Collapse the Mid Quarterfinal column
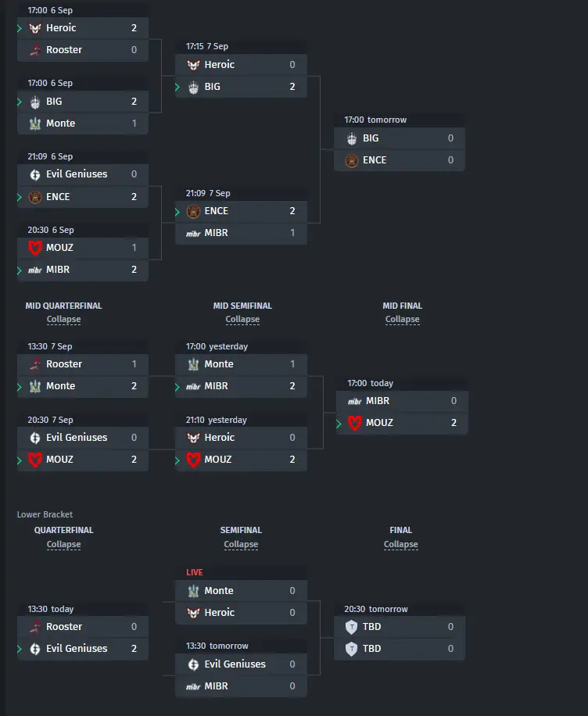588x716 pixels. tap(63, 319)
